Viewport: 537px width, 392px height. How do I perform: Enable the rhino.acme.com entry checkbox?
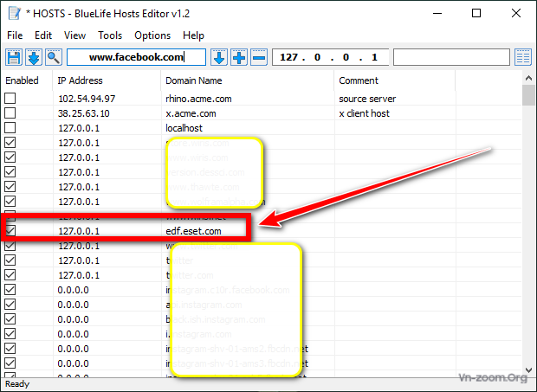[10, 99]
